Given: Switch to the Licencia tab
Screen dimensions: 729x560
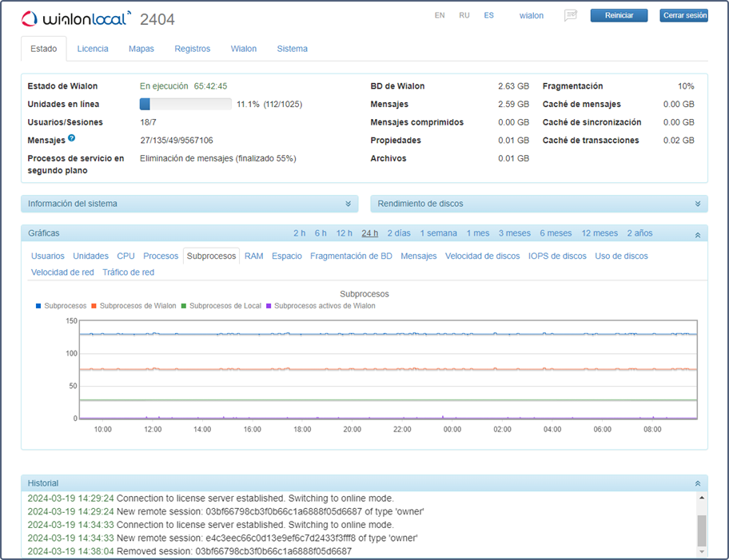Looking at the screenshot, I should (x=93, y=49).
